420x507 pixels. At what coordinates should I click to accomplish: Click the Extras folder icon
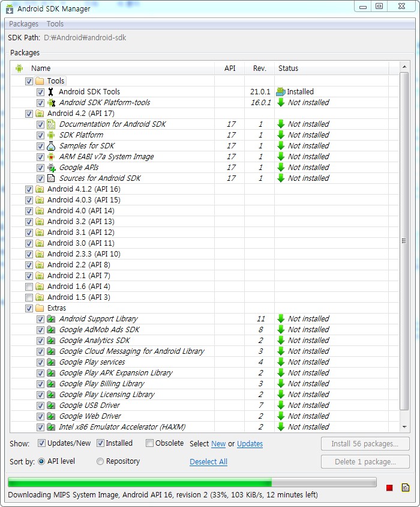[x=40, y=308]
